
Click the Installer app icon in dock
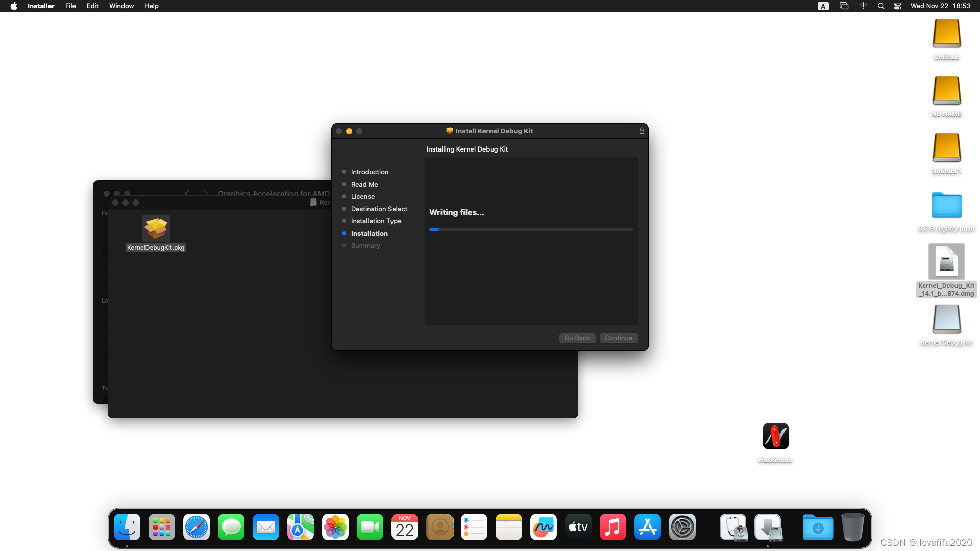pyautogui.click(x=768, y=527)
